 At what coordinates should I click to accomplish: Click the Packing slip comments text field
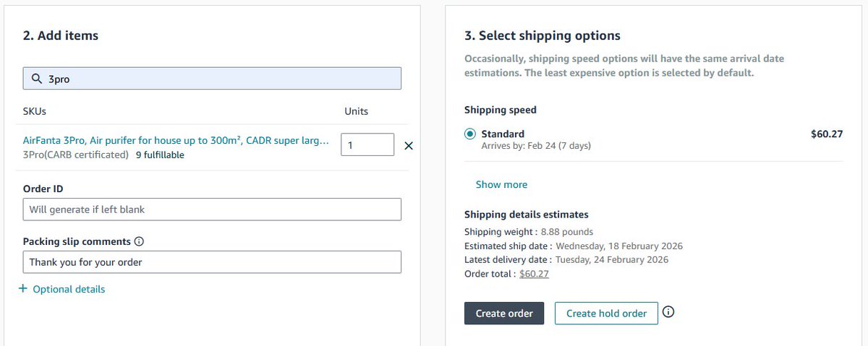[212, 262]
